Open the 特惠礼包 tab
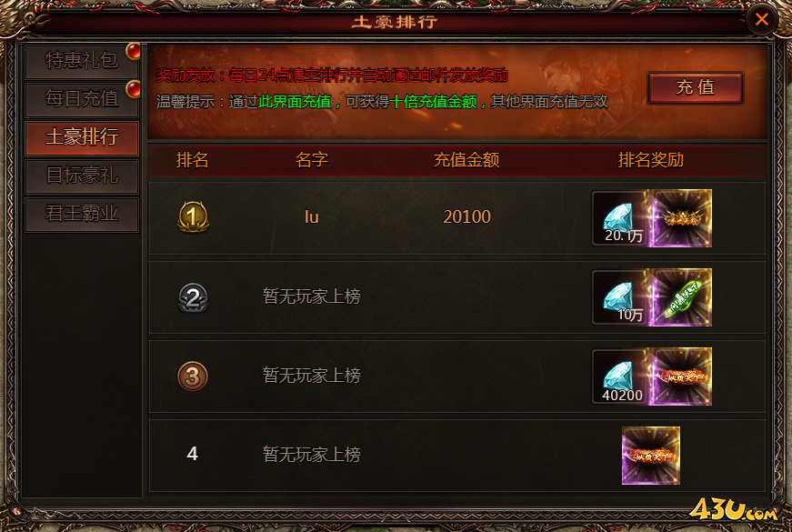 [82, 61]
